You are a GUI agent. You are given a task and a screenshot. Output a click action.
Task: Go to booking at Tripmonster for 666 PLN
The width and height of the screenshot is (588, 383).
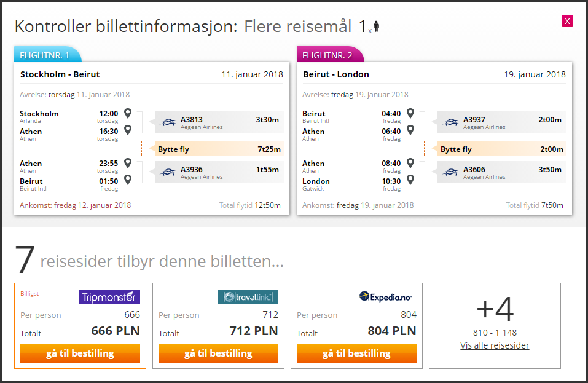coord(80,353)
